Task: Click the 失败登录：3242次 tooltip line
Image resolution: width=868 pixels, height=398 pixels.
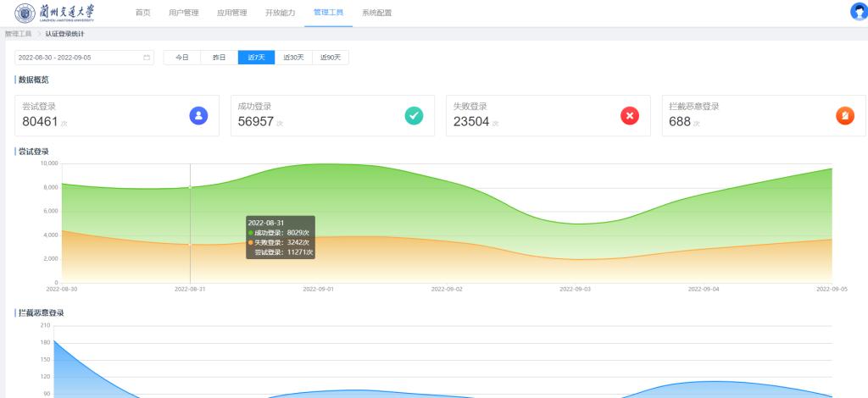Action: click(x=278, y=243)
